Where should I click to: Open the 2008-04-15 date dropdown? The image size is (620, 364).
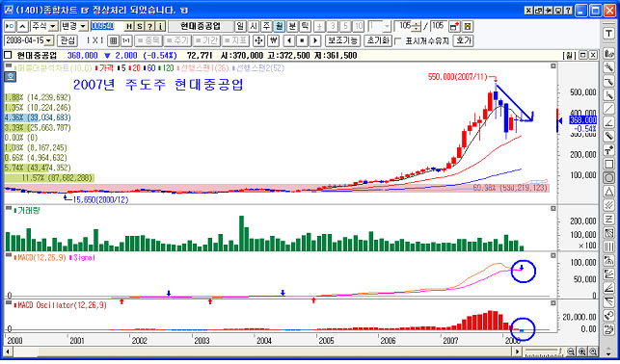[x=29, y=40]
